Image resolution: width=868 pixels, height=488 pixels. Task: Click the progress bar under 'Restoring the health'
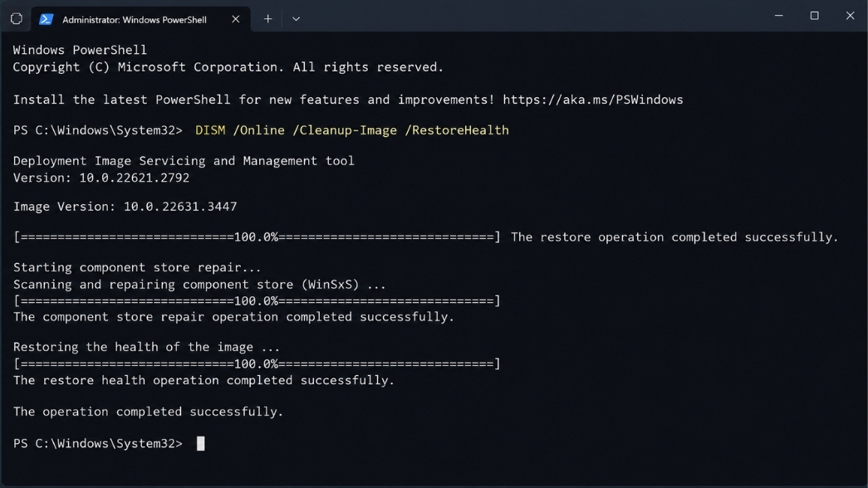coord(257,364)
